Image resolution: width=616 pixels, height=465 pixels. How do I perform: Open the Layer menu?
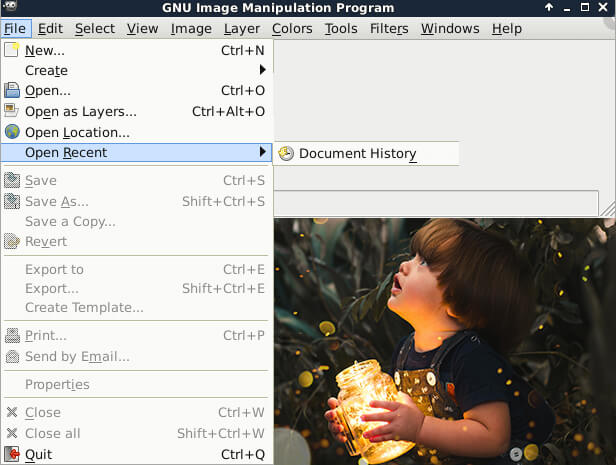242,28
